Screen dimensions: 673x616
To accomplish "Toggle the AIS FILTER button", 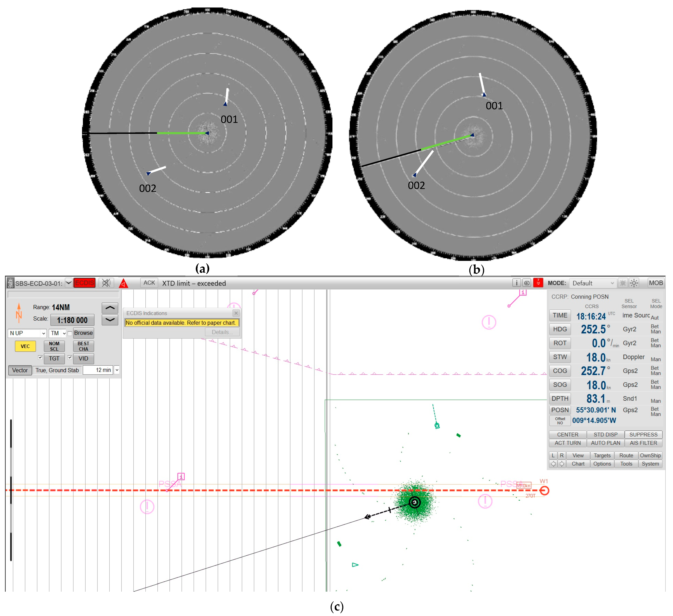I will coord(643,443).
